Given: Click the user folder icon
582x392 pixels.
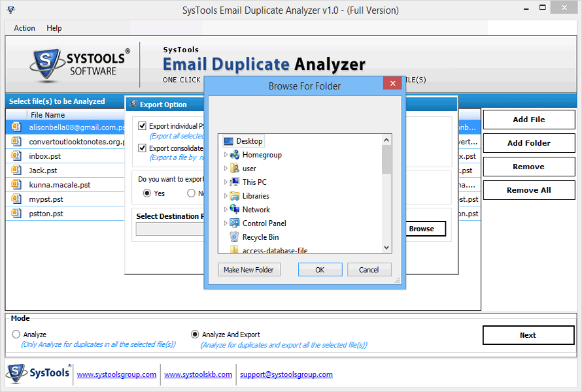Looking at the screenshot, I should click(x=235, y=169).
